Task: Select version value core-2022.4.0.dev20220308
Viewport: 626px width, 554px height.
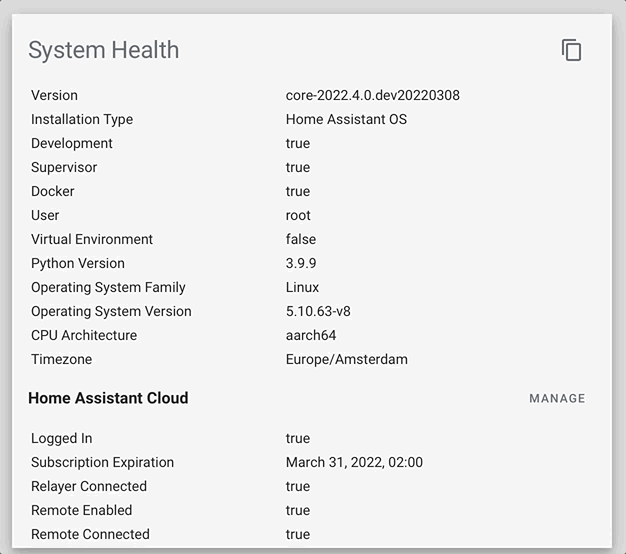Action: [372, 95]
